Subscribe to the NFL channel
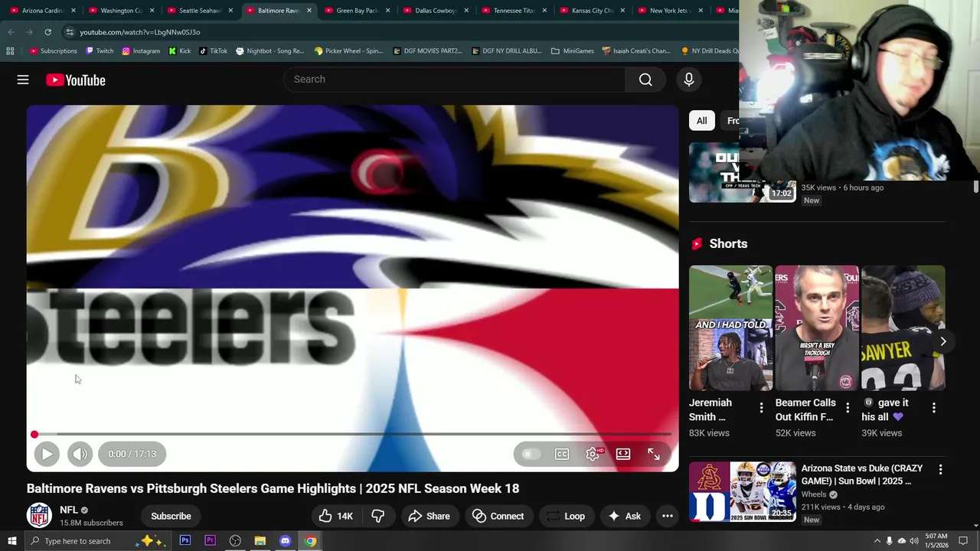This screenshot has width=980, height=551. [171, 516]
